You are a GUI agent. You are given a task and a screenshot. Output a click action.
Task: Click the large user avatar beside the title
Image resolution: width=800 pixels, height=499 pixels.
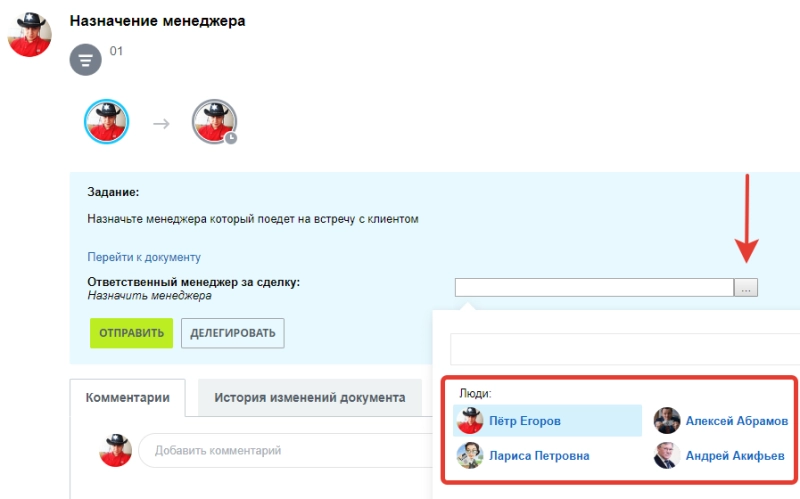30,34
